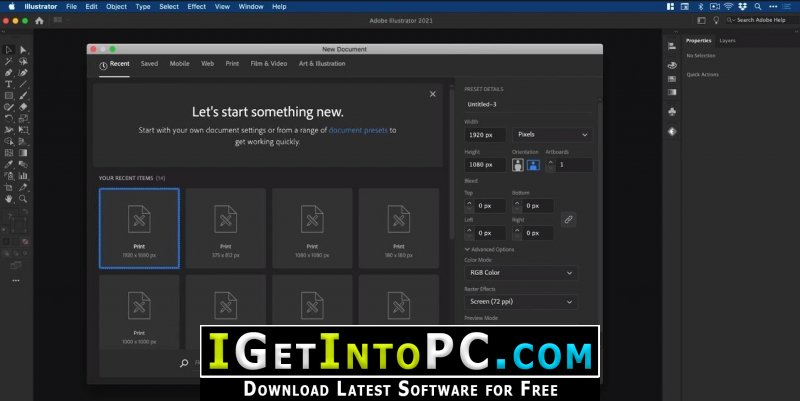Switch to the Saved tab
The height and width of the screenshot is (401, 800).
(x=149, y=64)
